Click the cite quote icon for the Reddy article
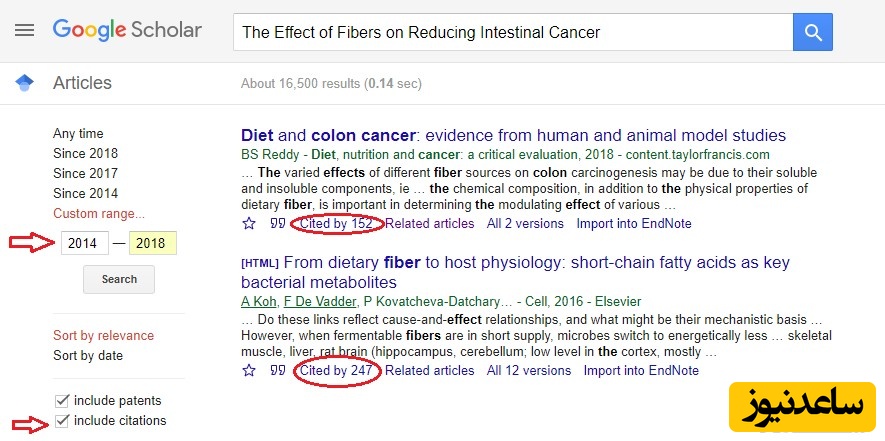 278,224
